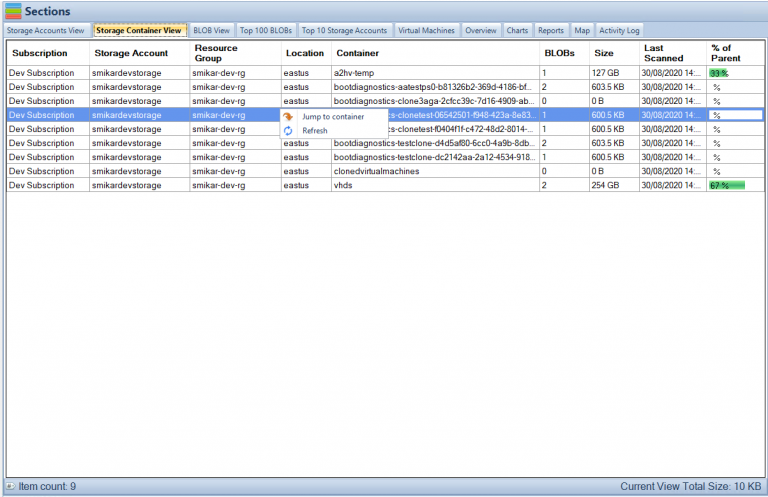Image resolution: width=768 pixels, height=497 pixels.
Task: Click eastus in the clonedvirtualmachines row
Action: point(306,171)
